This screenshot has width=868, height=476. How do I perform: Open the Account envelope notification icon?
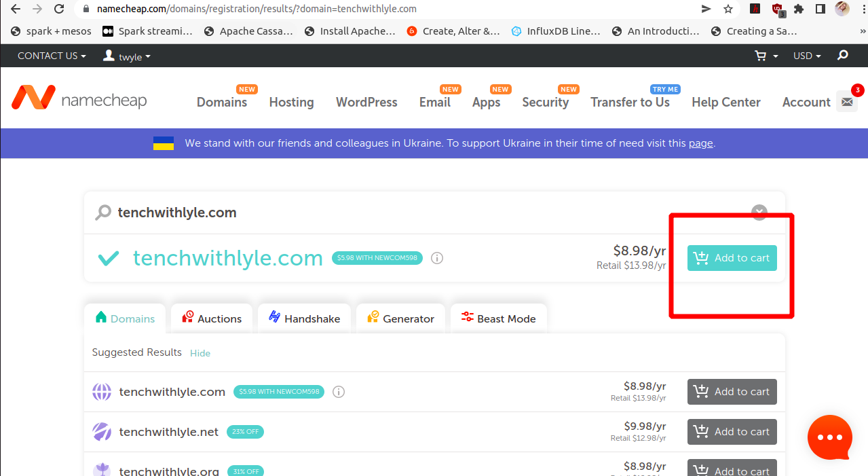click(x=847, y=100)
